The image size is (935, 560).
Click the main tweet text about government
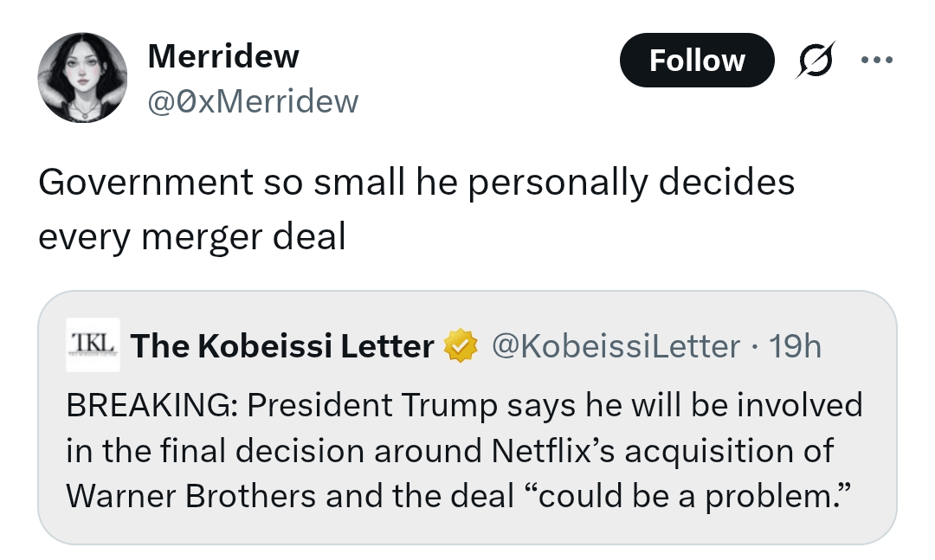[x=416, y=209]
